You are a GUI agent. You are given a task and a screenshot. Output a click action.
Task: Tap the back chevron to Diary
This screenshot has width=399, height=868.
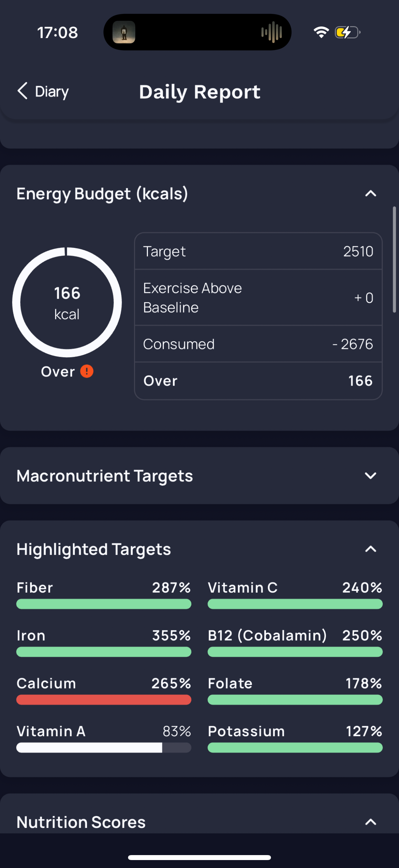tap(22, 91)
